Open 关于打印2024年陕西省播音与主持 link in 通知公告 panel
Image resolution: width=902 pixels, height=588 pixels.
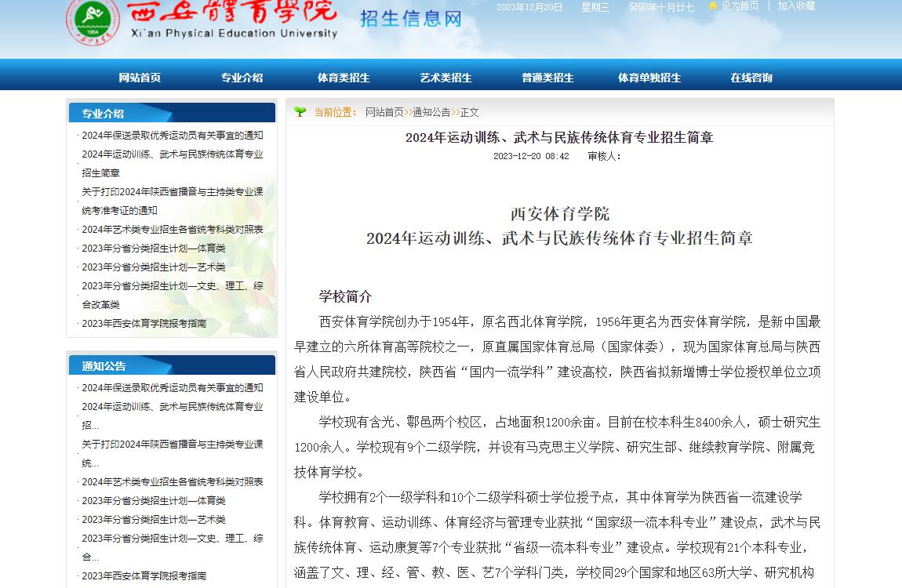172,453
